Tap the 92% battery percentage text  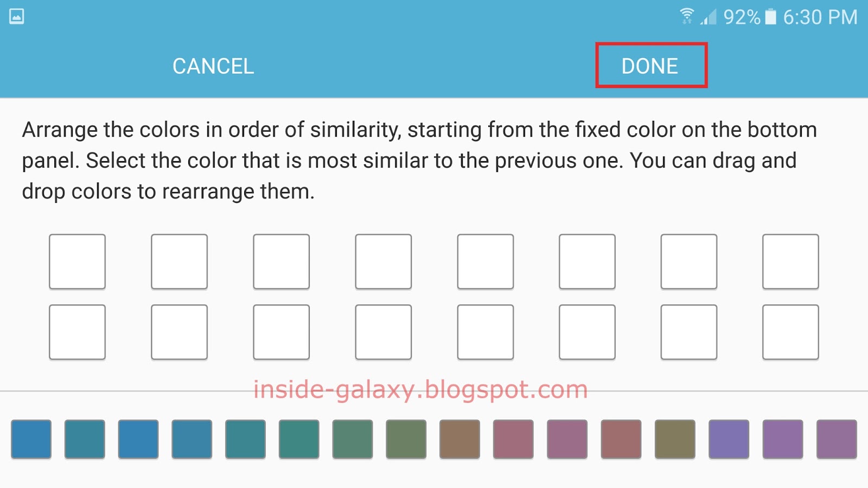[741, 17]
